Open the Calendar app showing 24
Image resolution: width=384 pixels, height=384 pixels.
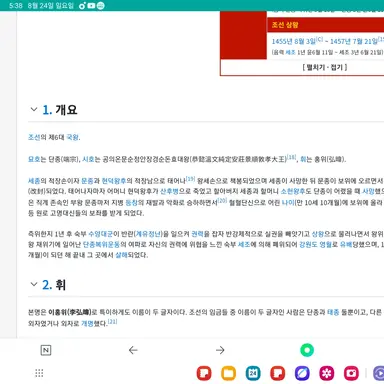253,373
